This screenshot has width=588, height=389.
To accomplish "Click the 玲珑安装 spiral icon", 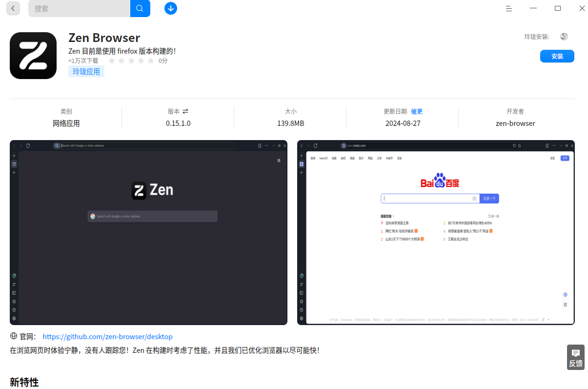I will coord(564,37).
